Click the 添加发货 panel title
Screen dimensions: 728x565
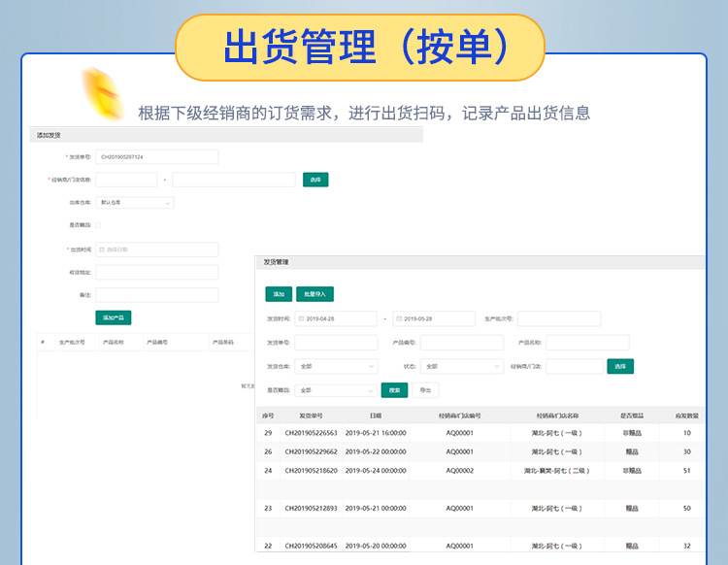coord(49,136)
